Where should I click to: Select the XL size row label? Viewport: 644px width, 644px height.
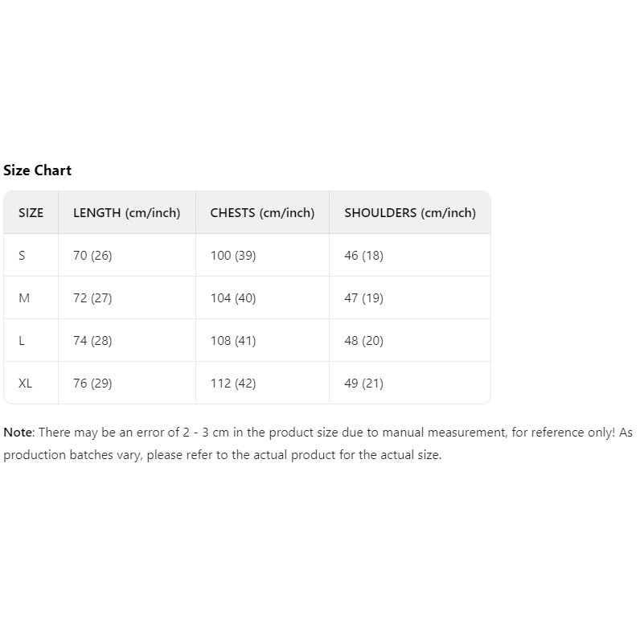(x=26, y=384)
